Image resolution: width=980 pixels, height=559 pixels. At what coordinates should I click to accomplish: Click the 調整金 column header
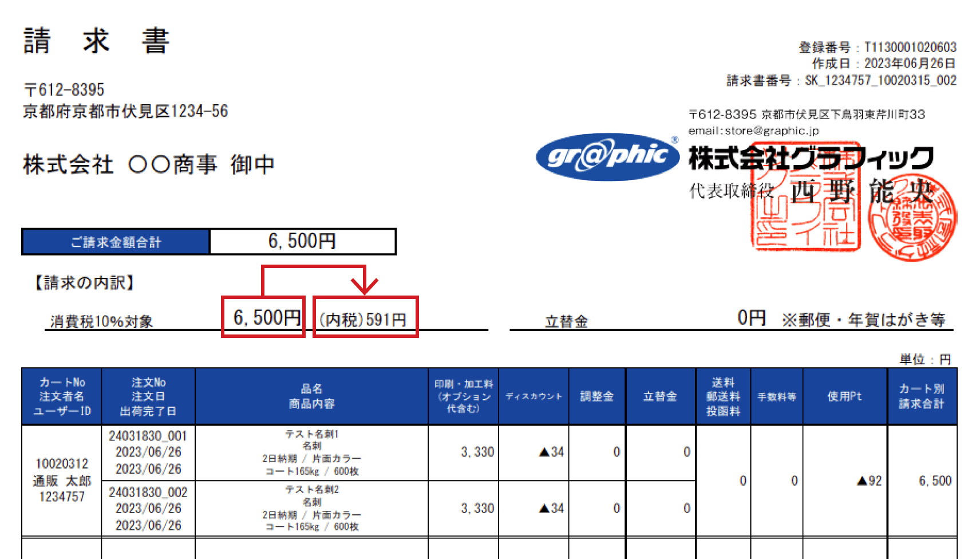[597, 396]
